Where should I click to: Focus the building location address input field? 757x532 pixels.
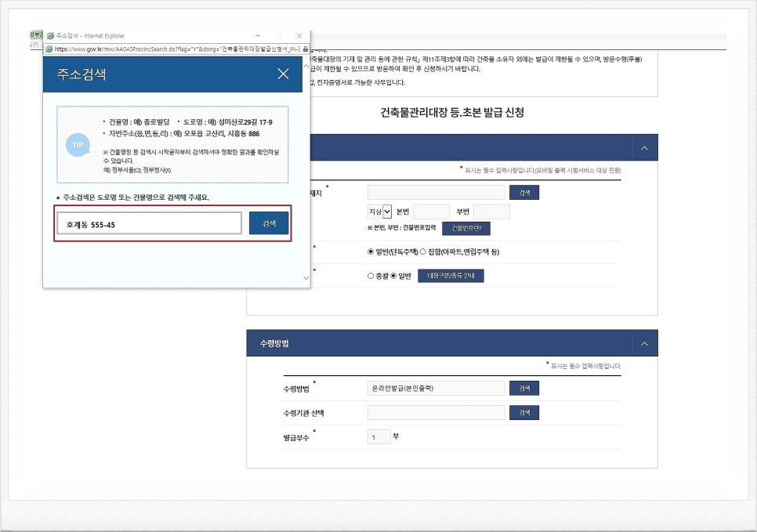[436, 193]
